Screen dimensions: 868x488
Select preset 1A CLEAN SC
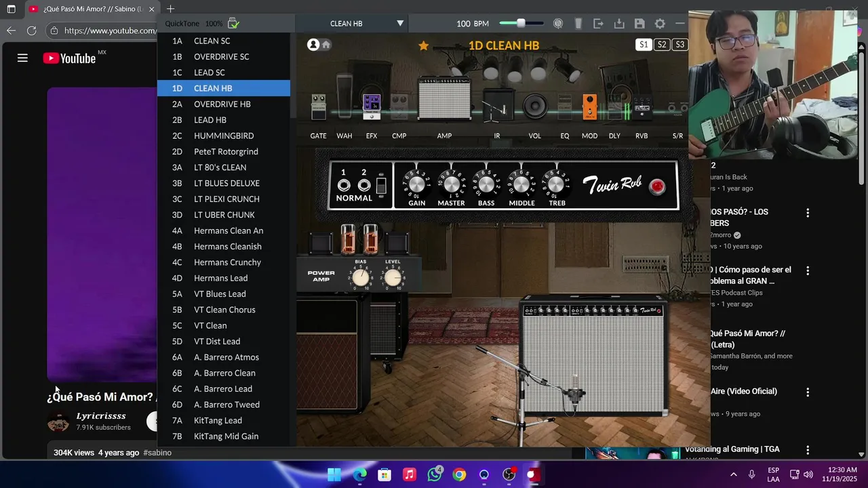pyautogui.click(x=224, y=41)
